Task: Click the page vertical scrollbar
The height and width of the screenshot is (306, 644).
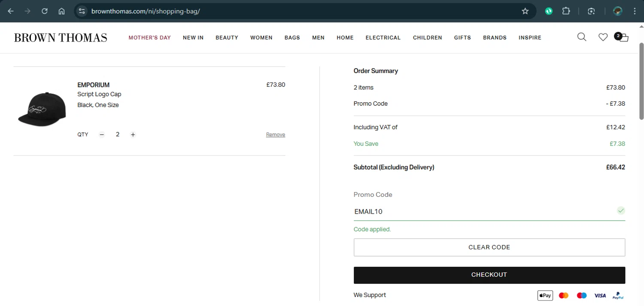Action: point(641,82)
